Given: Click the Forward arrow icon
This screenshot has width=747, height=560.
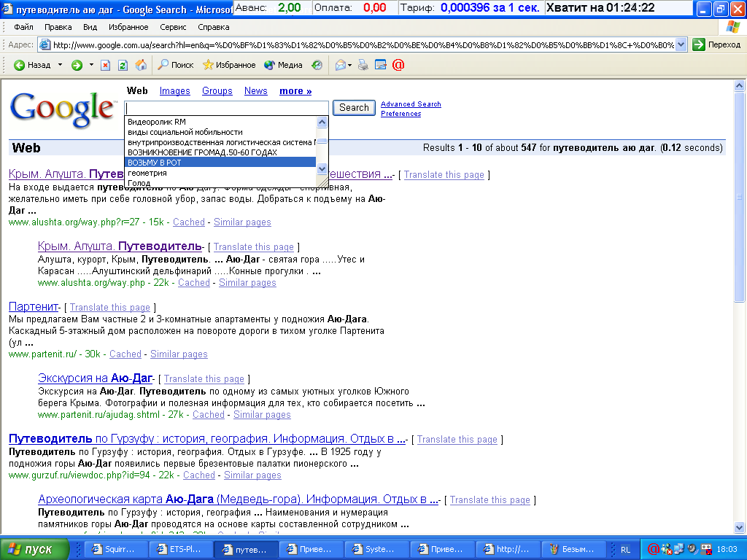Looking at the screenshot, I should pos(77,65).
